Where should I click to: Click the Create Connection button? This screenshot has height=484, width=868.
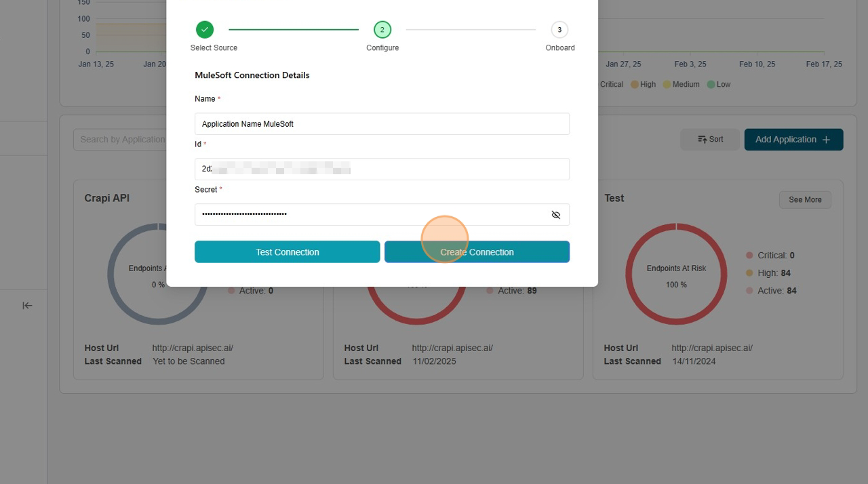477,251
